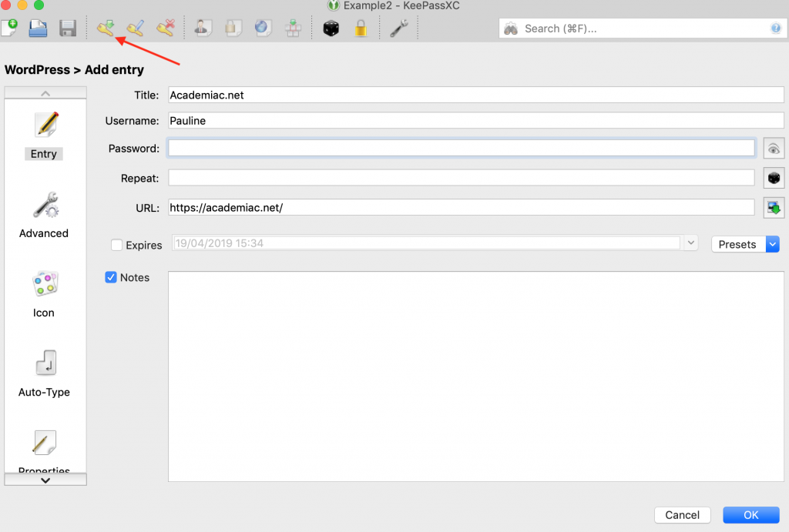This screenshot has width=789, height=532.
Task: Click the URL field with academiac.net address
Action: pyautogui.click(x=461, y=207)
